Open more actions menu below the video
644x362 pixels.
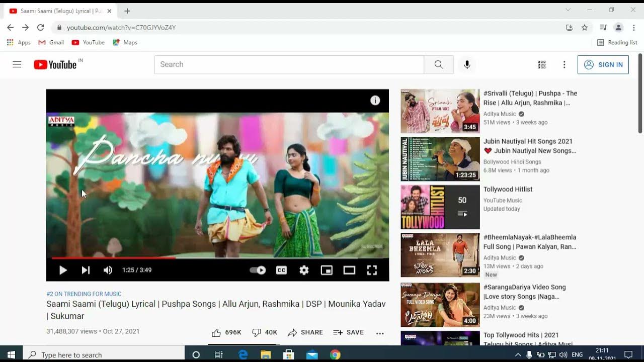(x=380, y=333)
